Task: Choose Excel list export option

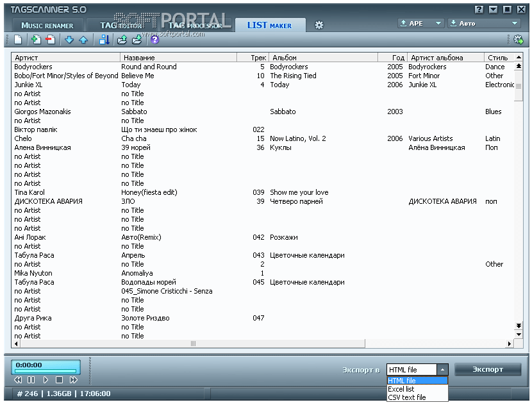Action: coord(417,389)
